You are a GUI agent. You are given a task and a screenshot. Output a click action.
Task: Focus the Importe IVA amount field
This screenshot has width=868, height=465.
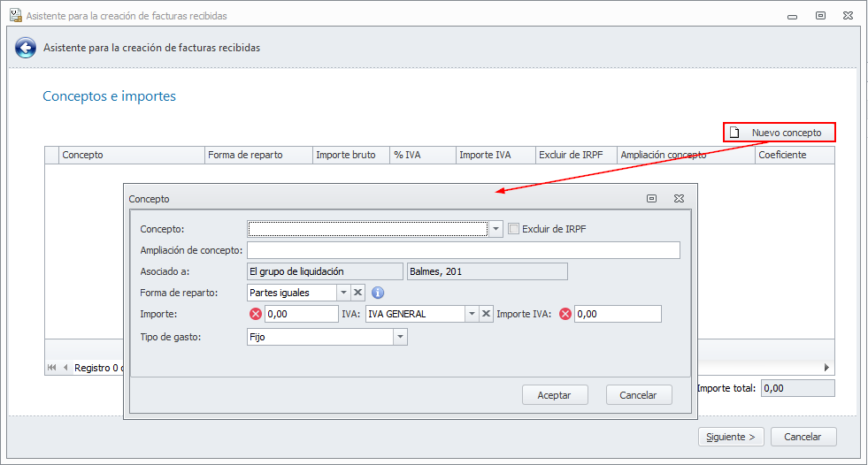click(x=618, y=314)
